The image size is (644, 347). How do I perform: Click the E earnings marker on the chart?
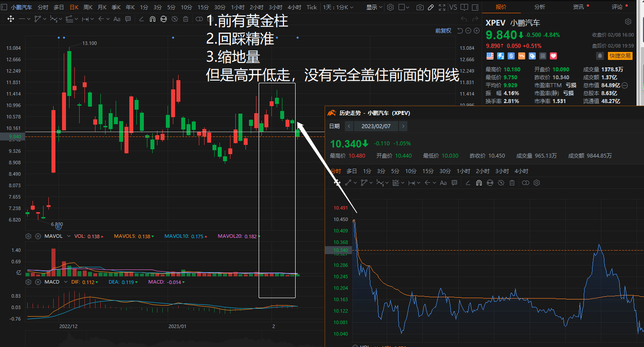[x=59, y=227]
